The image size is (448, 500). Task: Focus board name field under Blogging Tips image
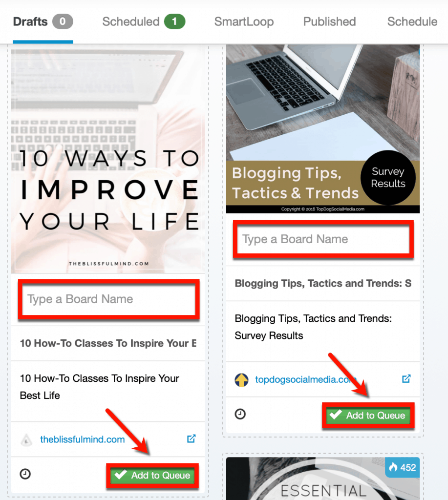tap(323, 239)
